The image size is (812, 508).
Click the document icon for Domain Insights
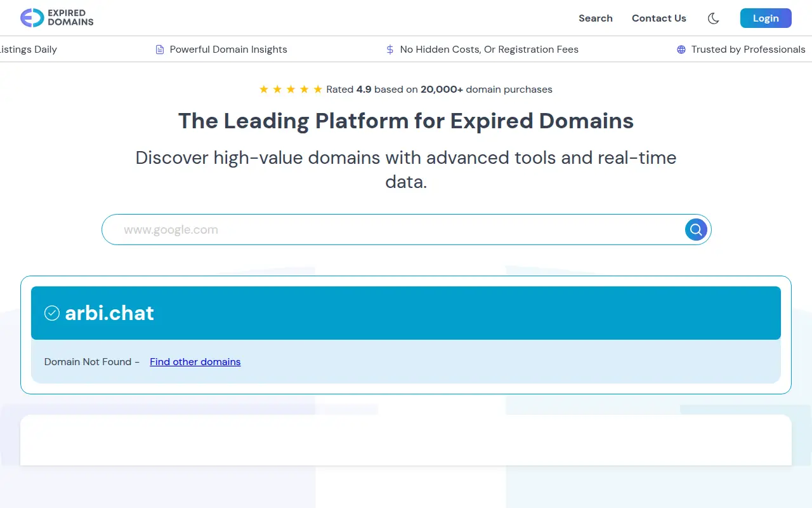(160, 50)
